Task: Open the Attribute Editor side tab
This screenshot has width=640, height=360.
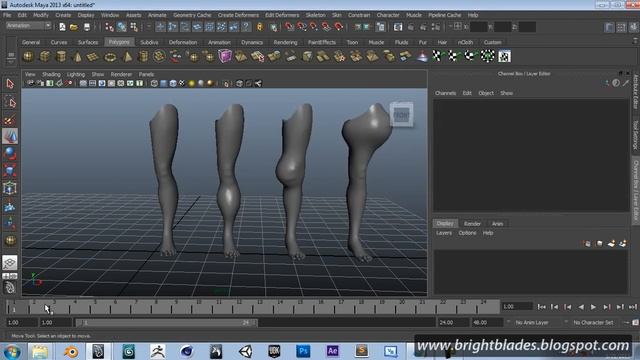Action: coord(636,91)
